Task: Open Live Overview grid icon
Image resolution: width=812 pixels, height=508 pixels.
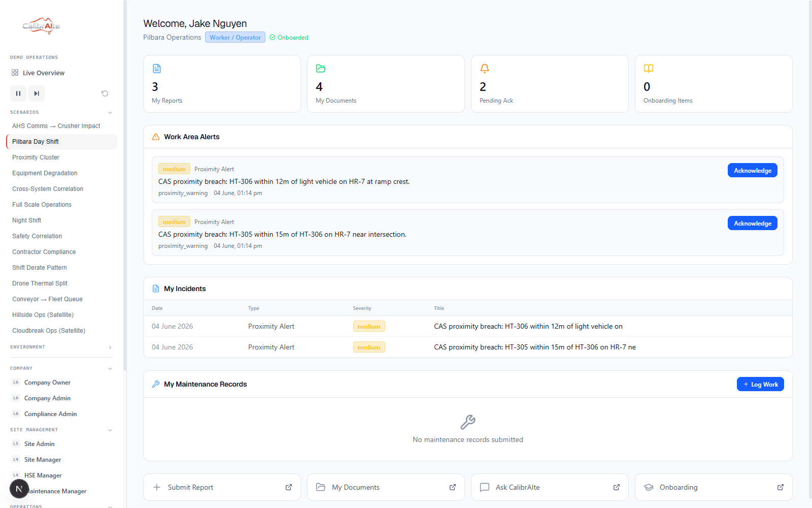Action: tap(15, 73)
